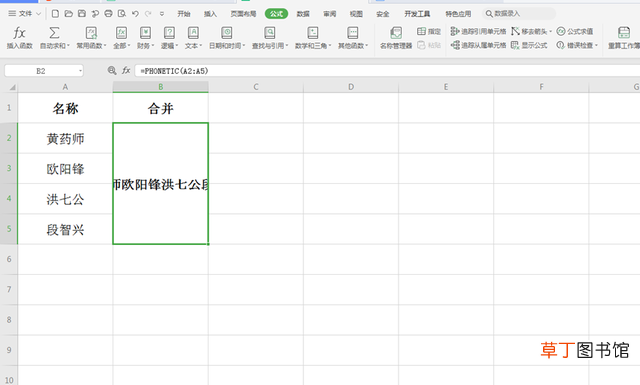Click Recalculate Workbook (重算工作簿) icon

point(624,33)
